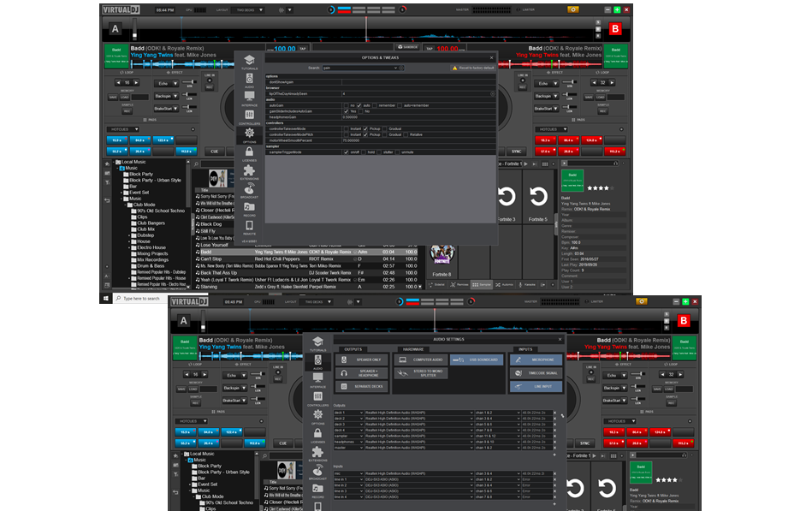
Task: Select Stereo to Mono Splitter hardware option
Action: [422, 373]
